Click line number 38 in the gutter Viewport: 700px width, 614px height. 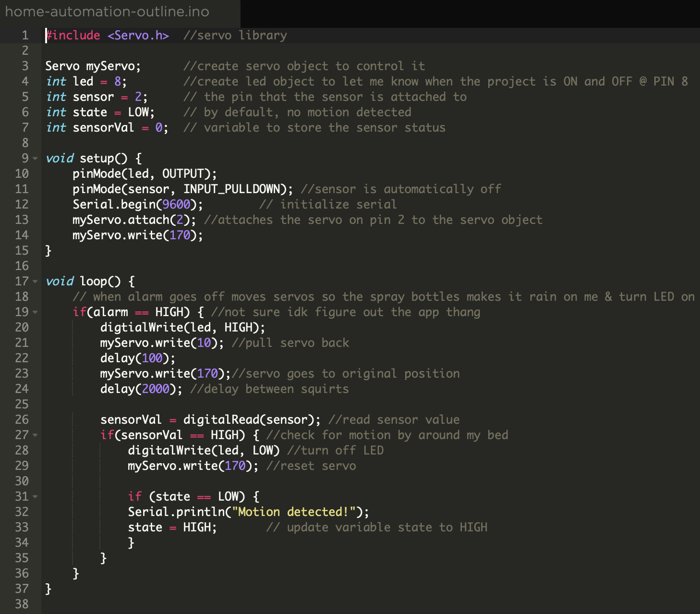(22, 604)
